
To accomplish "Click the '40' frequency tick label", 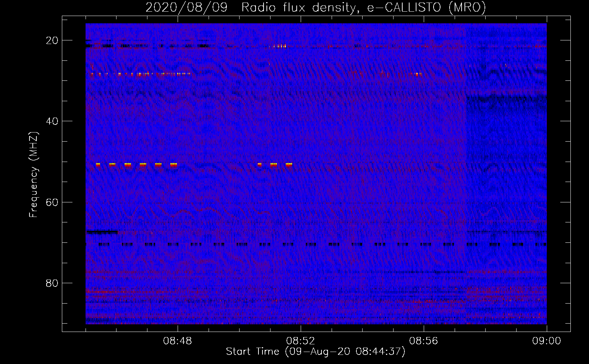I will 52,121.
